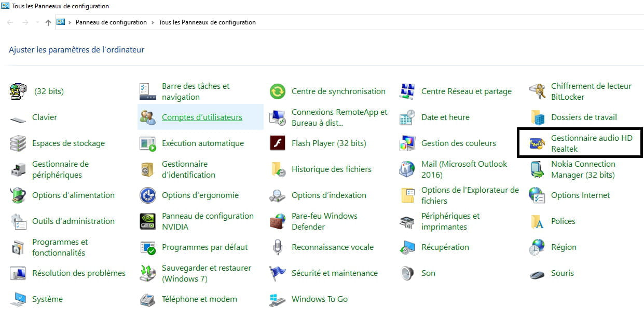The width and height of the screenshot is (644, 319).
Task: Click the Outils d'administration icon
Action: pyautogui.click(x=18, y=221)
